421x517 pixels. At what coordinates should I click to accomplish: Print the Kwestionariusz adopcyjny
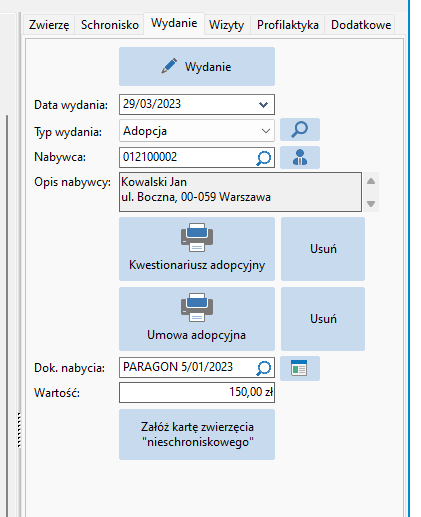(x=197, y=249)
